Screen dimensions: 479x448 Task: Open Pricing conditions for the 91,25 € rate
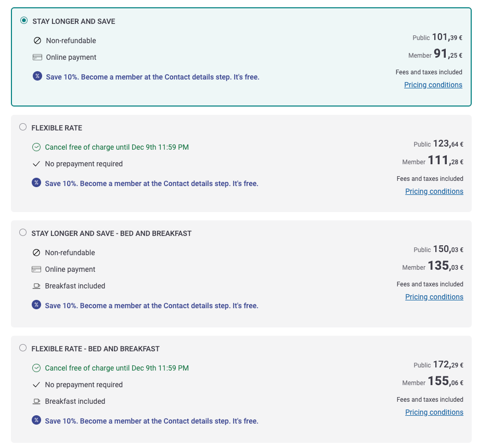click(x=433, y=85)
